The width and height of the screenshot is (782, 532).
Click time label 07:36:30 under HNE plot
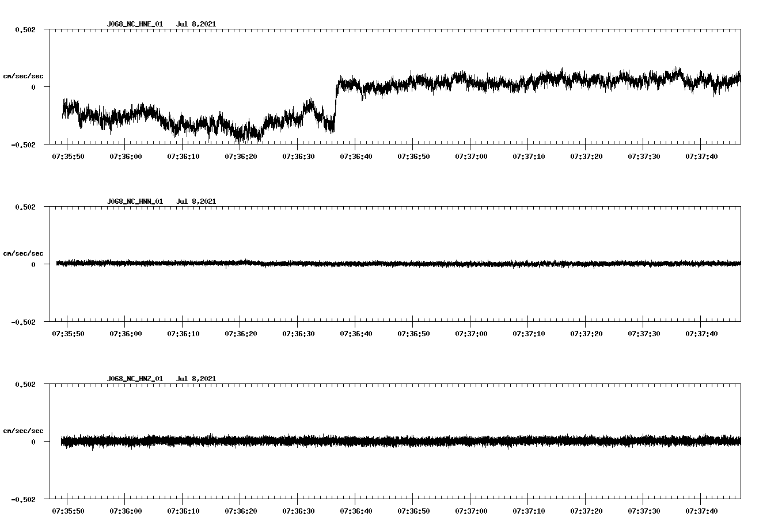(x=298, y=157)
